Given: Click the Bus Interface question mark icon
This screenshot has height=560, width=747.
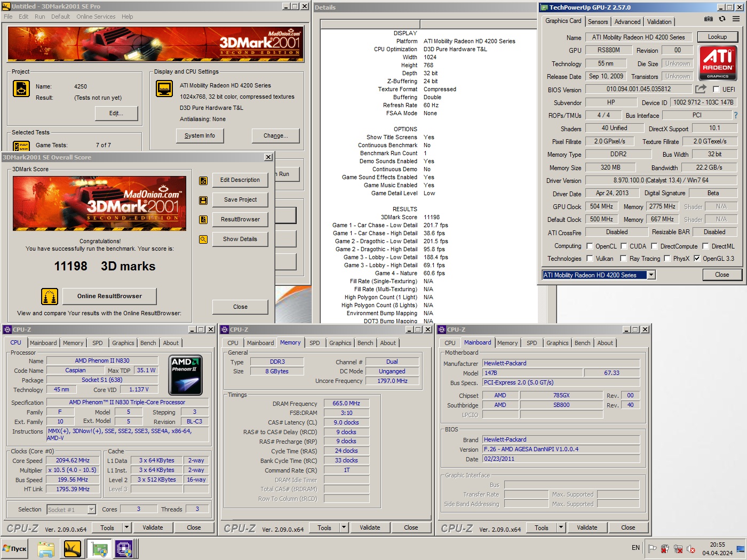Looking at the screenshot, I should click(736, 115).
